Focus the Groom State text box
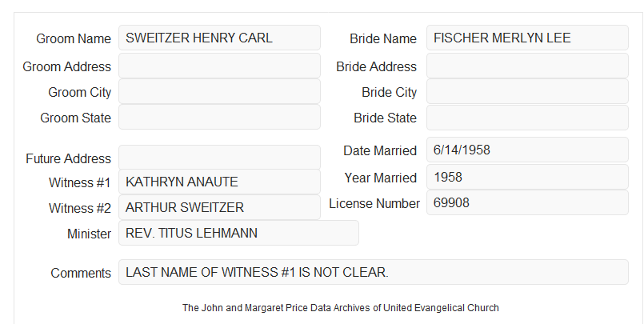Viewport: 644px width, 324px height. pos(219,117)
